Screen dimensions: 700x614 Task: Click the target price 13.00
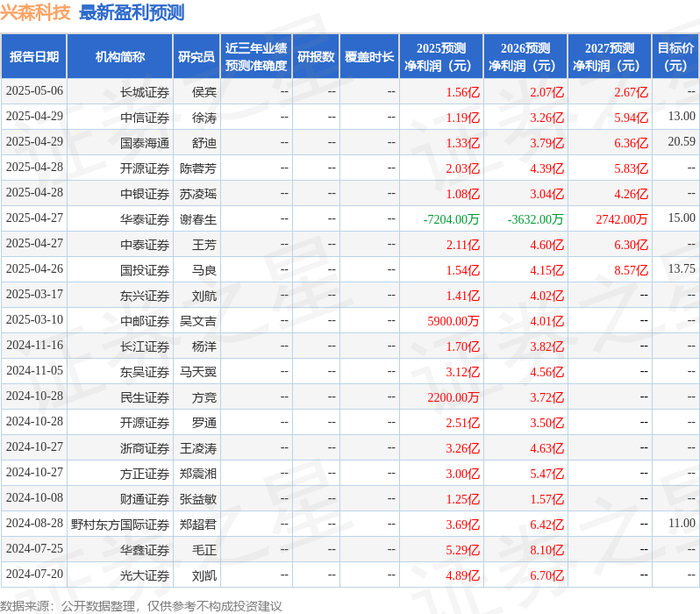[x=682, y=117]
